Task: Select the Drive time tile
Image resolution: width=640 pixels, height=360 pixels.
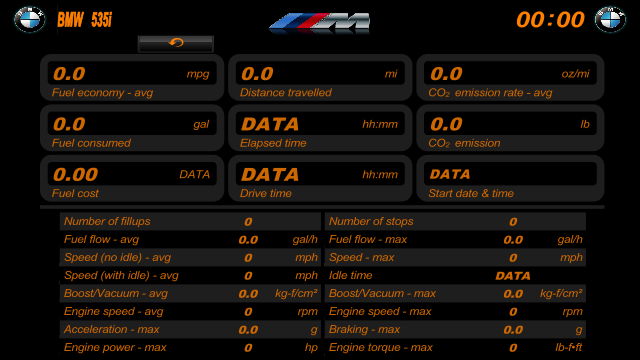Action: (320, 178)
